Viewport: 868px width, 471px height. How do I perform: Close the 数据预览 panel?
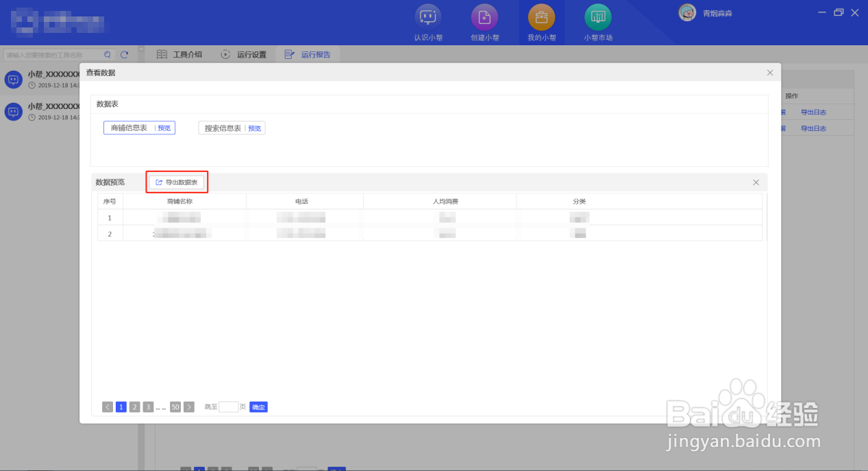756,182
